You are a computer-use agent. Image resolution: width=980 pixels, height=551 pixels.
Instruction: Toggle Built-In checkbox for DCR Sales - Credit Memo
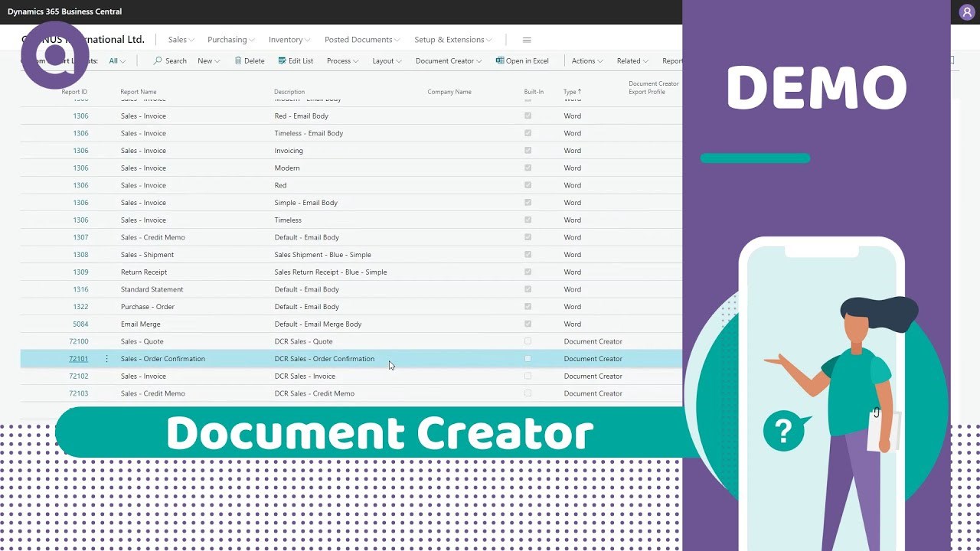point(528,393)
